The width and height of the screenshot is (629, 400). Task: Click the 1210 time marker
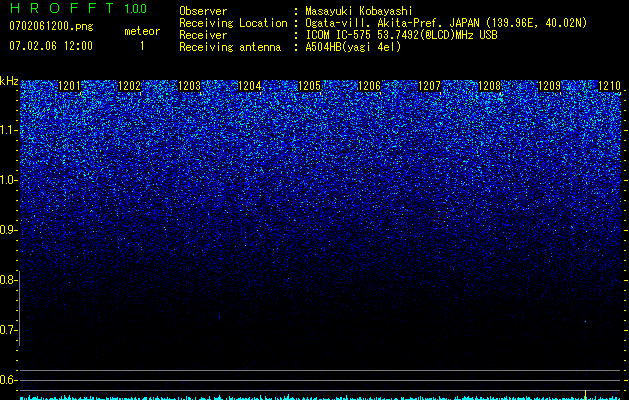coord(609,86)
